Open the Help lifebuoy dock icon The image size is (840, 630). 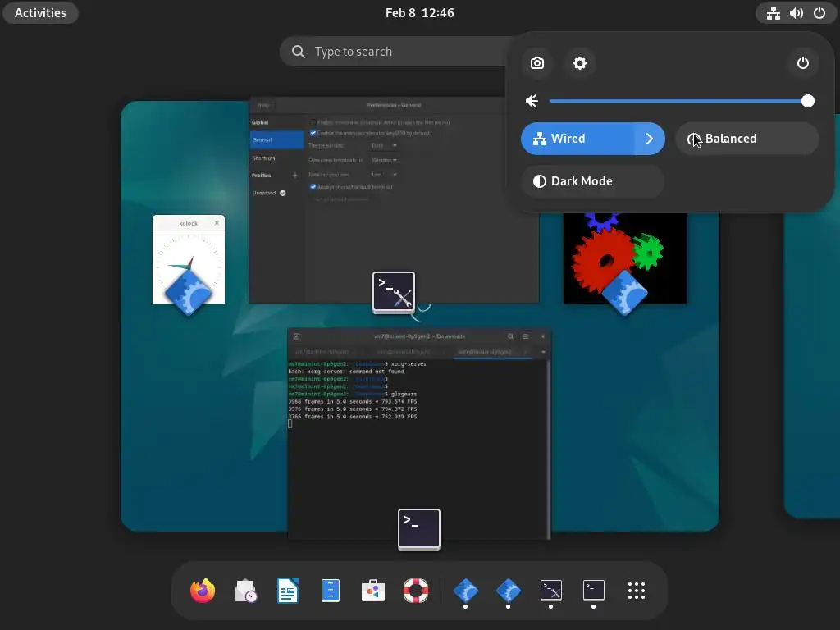click(416, 591)
